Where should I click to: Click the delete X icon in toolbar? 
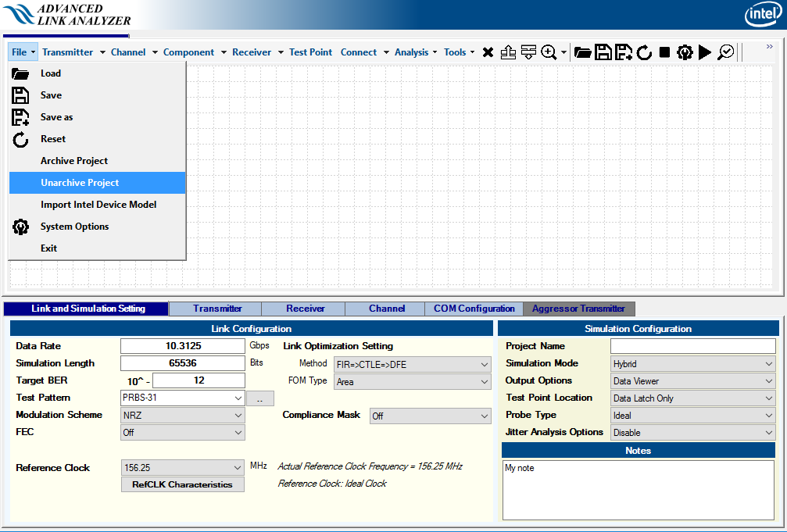488,52
